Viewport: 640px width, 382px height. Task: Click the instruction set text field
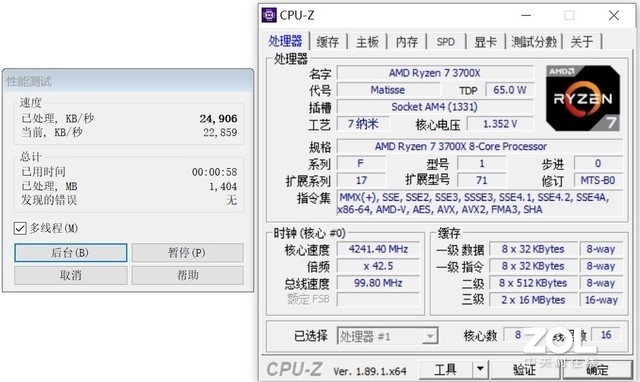pos(480,203)
